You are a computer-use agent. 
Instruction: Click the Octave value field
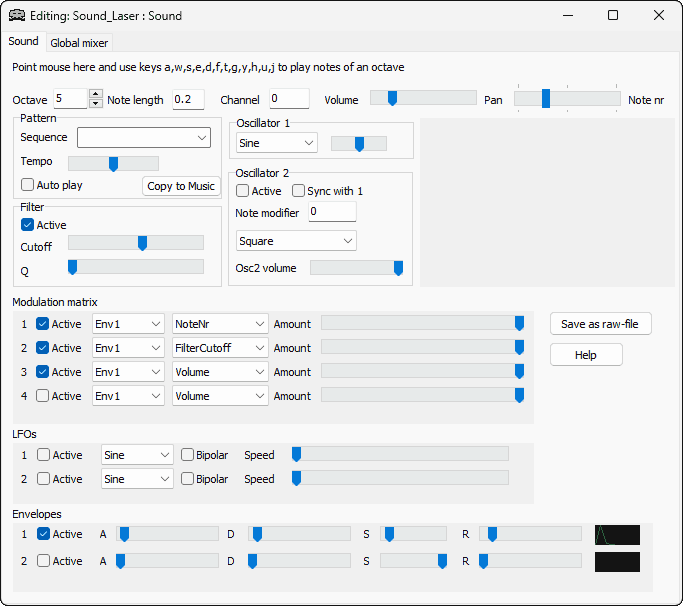71,98
